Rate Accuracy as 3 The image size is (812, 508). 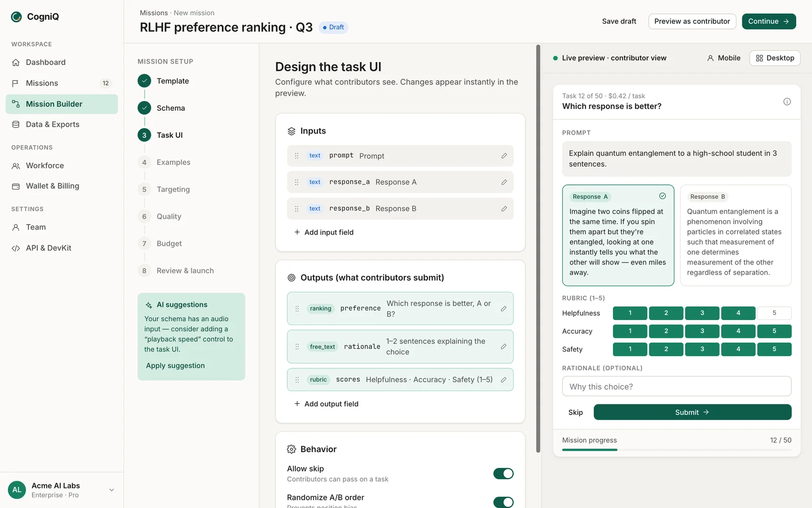(702, 331)
